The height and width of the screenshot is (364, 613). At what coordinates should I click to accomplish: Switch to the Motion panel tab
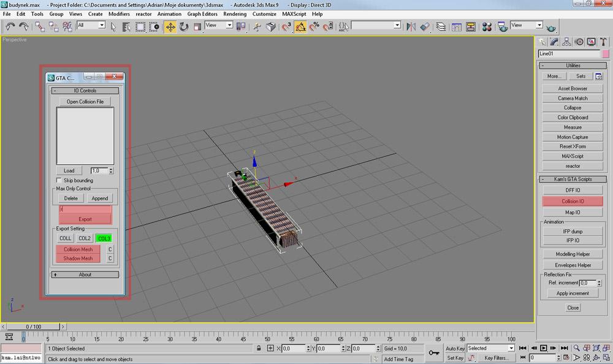[578, 42]
